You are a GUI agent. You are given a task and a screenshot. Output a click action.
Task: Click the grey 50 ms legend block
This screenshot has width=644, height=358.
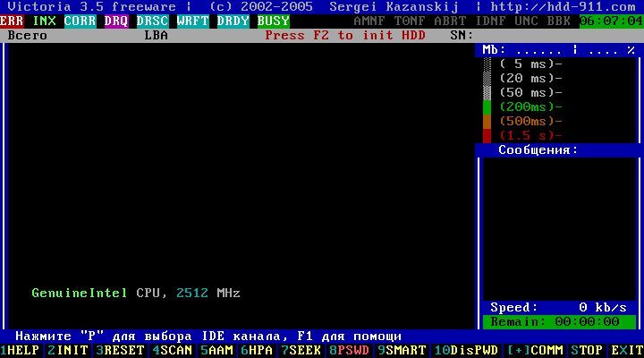[x=487, y=93]
